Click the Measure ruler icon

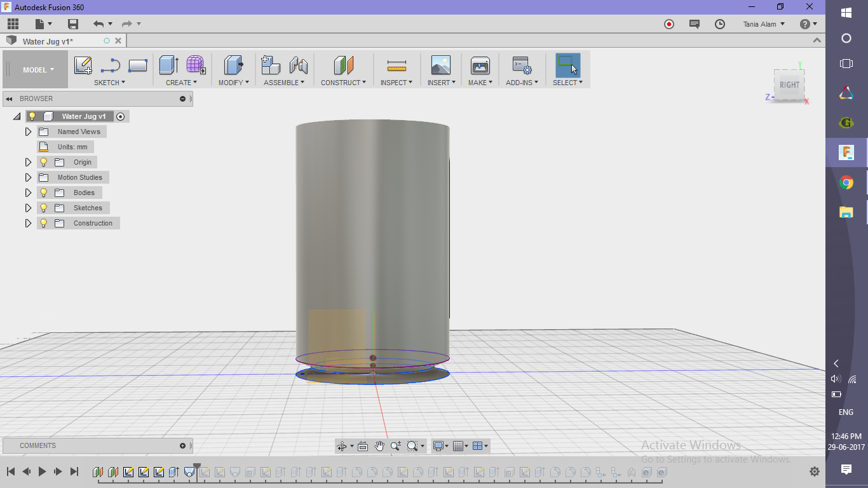(x=397, y=65)
